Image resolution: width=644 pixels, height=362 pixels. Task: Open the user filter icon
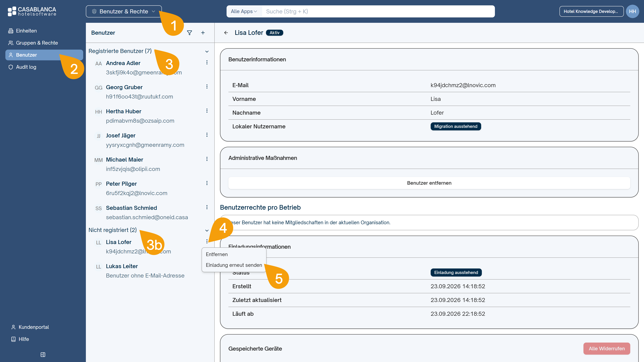click(x=190, y=33)
